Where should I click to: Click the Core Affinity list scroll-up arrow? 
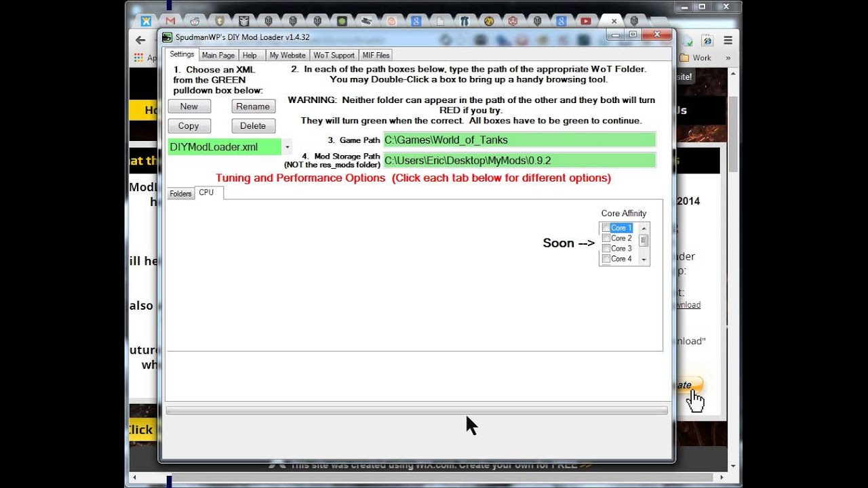[x=644, y=227]
